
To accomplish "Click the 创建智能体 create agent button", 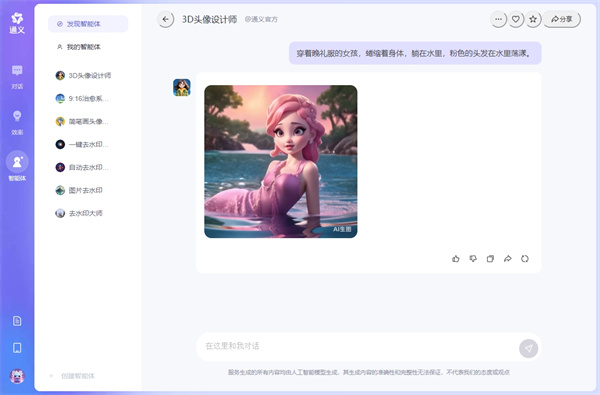I will tap(73, 376).
